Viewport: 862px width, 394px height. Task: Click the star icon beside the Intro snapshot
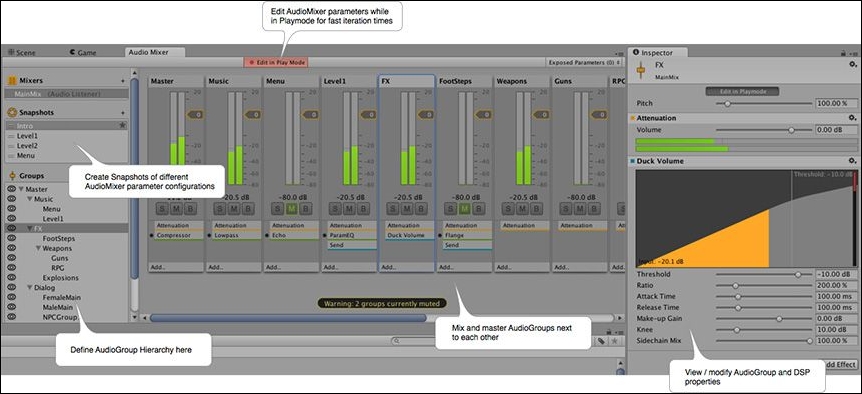click(123, 125)
